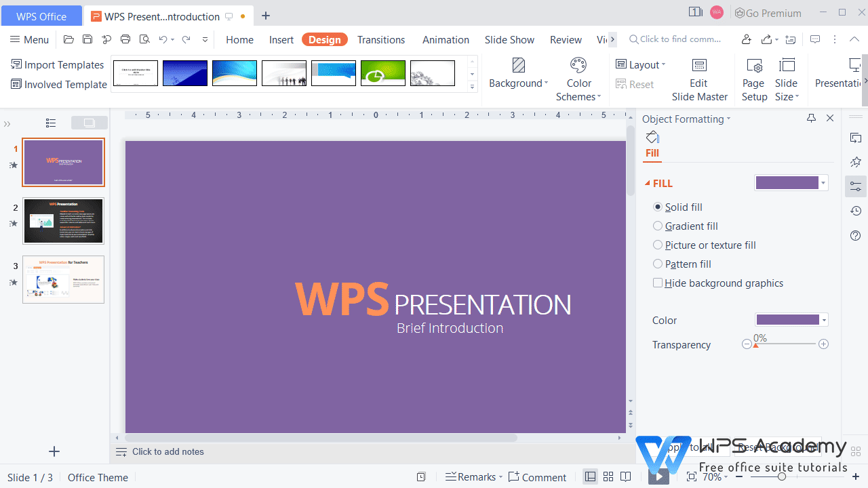
Task: Collapse the FILL section triangle
Action: tap(647, 183)
